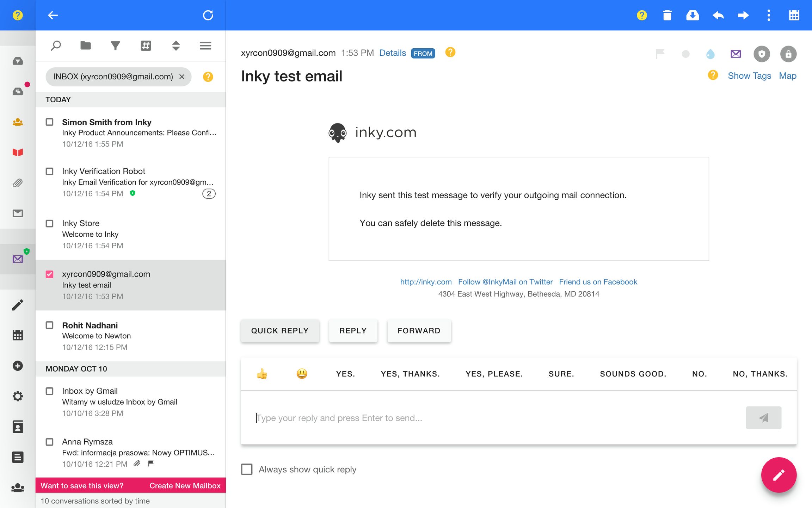
Task: Click the flag message icon
Action: click(x=660, y=54)
